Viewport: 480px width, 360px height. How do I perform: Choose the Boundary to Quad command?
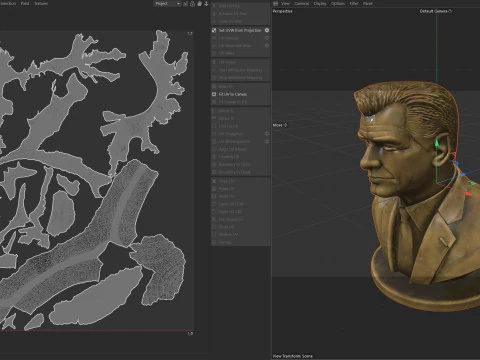tap(234, 172)
